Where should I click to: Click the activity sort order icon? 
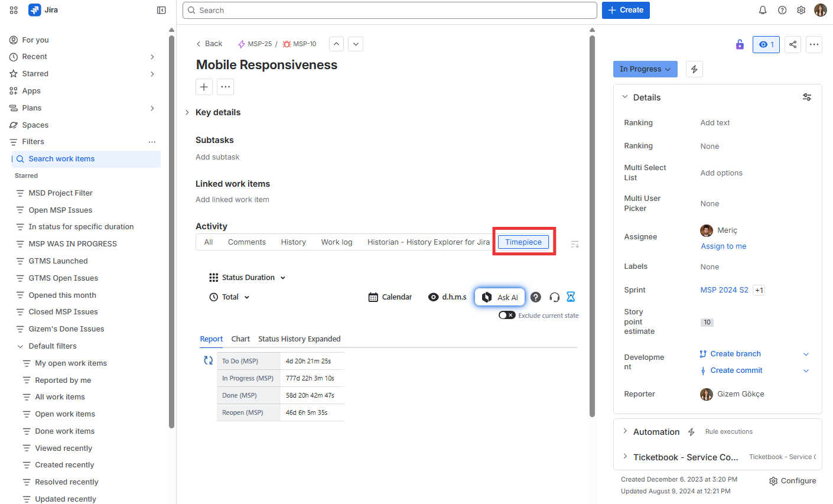coord(575,244)
